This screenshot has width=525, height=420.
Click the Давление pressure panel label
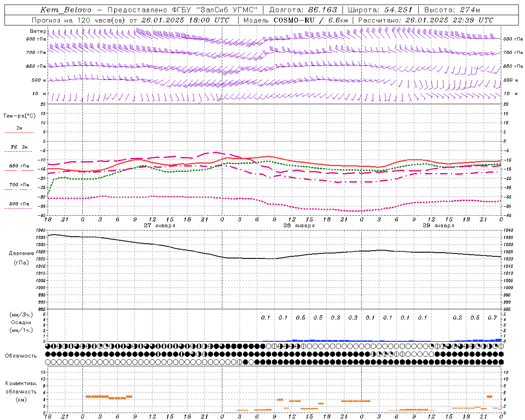click(x=21, y=253)
